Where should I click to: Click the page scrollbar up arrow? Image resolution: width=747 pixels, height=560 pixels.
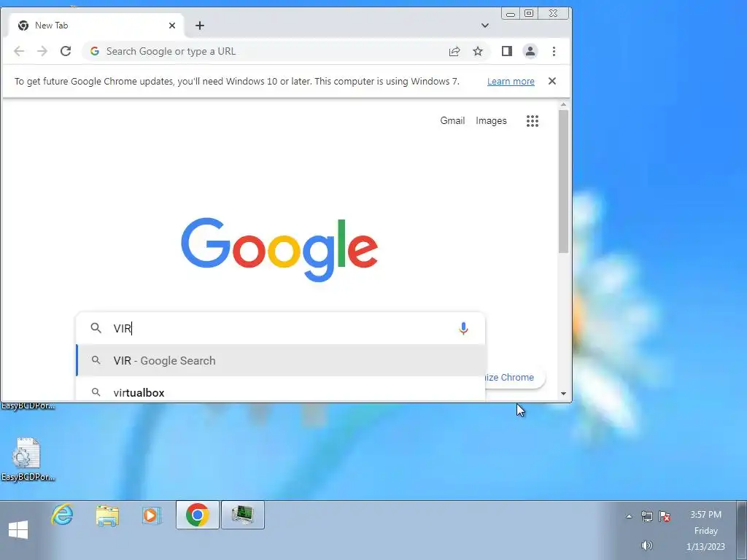(563, 104)
